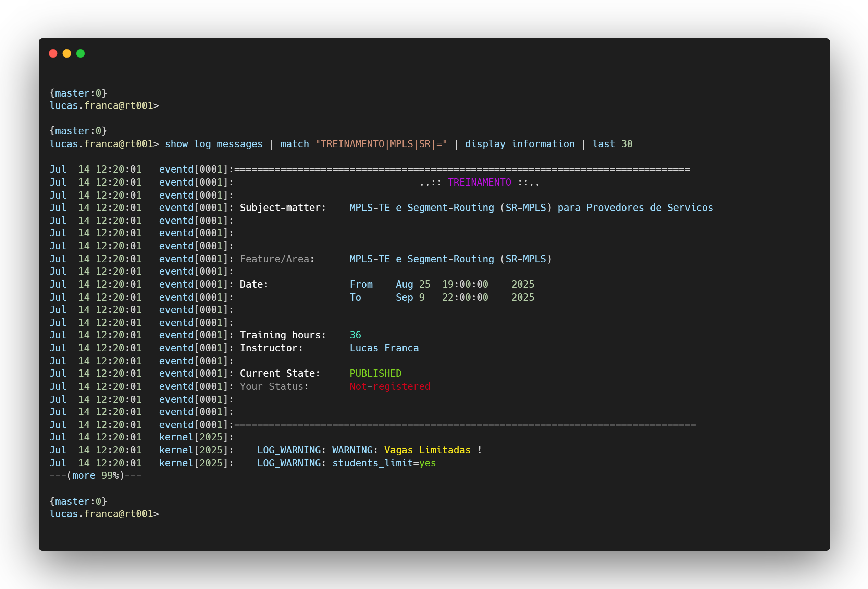Viewport: 868px width, 589px height.
Task: Click the students_limit=yes value
Action: click(384, 463)
